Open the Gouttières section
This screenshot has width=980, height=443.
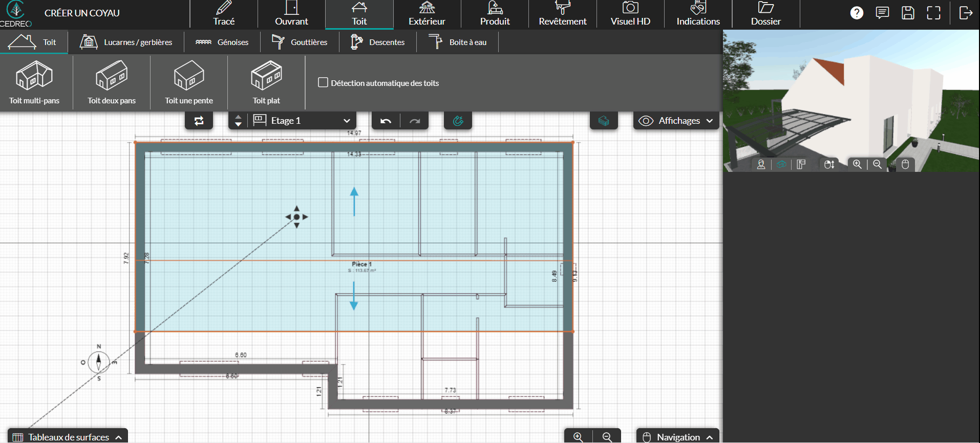(300, 42)
